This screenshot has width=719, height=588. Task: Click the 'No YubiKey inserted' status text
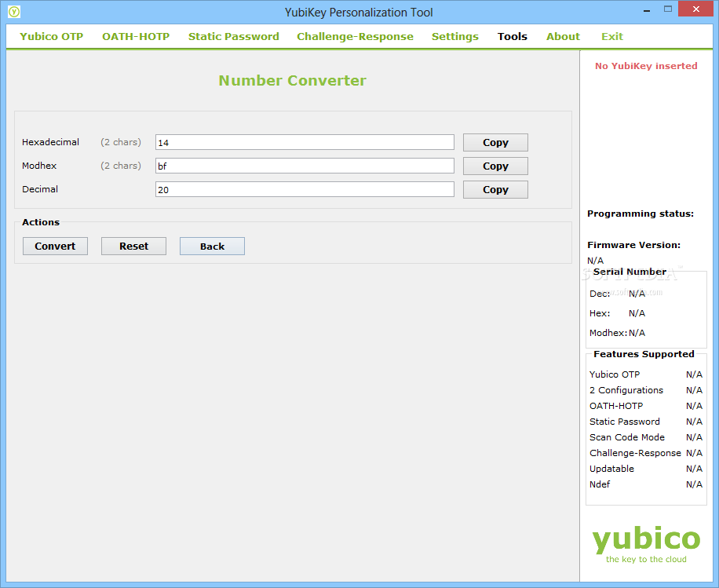tap(646, 66)
